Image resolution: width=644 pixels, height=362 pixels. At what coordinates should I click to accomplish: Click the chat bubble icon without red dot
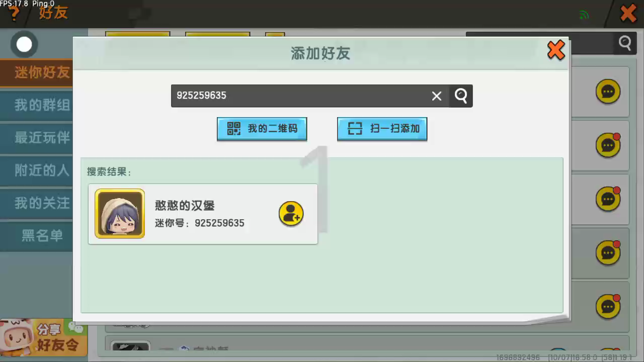[x=608, y=92]
